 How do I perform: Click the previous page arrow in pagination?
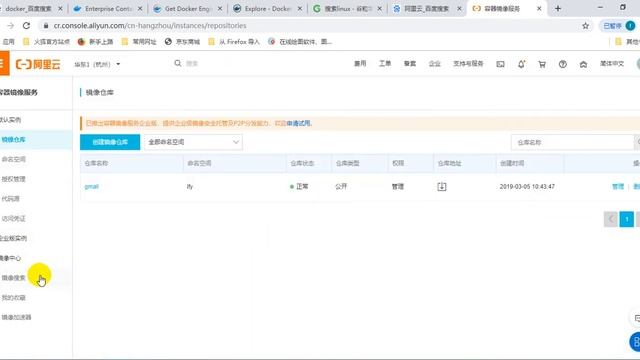coord(611,219)
